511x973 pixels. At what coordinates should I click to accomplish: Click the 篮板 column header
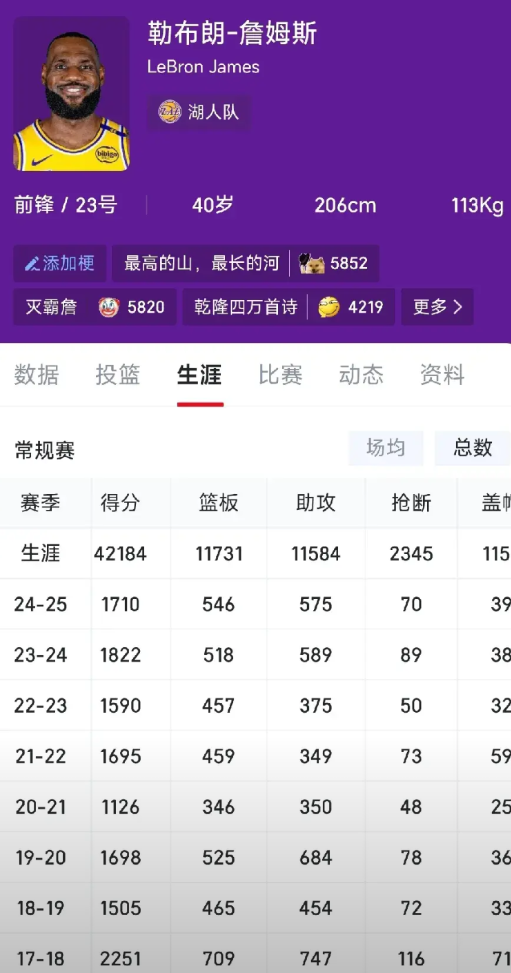pos(219,503)
